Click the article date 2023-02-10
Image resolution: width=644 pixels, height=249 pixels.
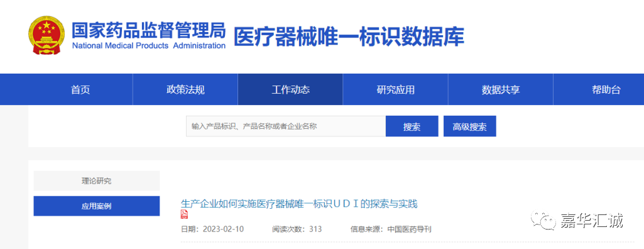point(223,230)
